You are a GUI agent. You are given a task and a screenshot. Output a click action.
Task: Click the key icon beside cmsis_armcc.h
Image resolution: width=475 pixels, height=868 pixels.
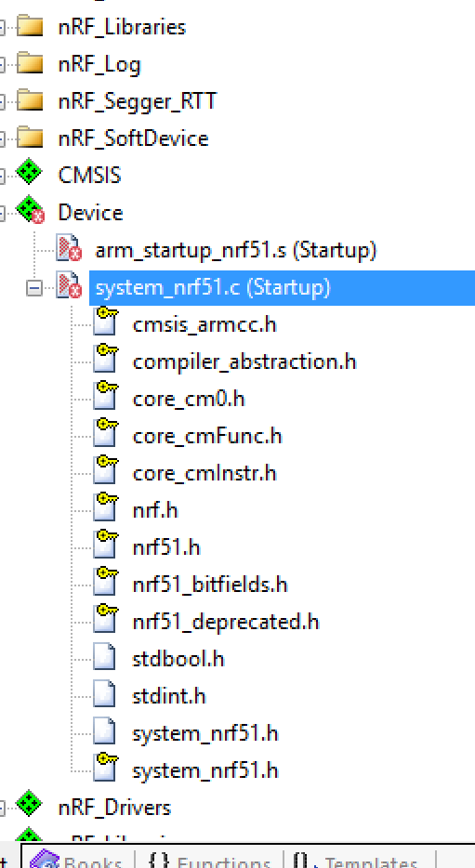pyautogui.click(x=105, y=323)
